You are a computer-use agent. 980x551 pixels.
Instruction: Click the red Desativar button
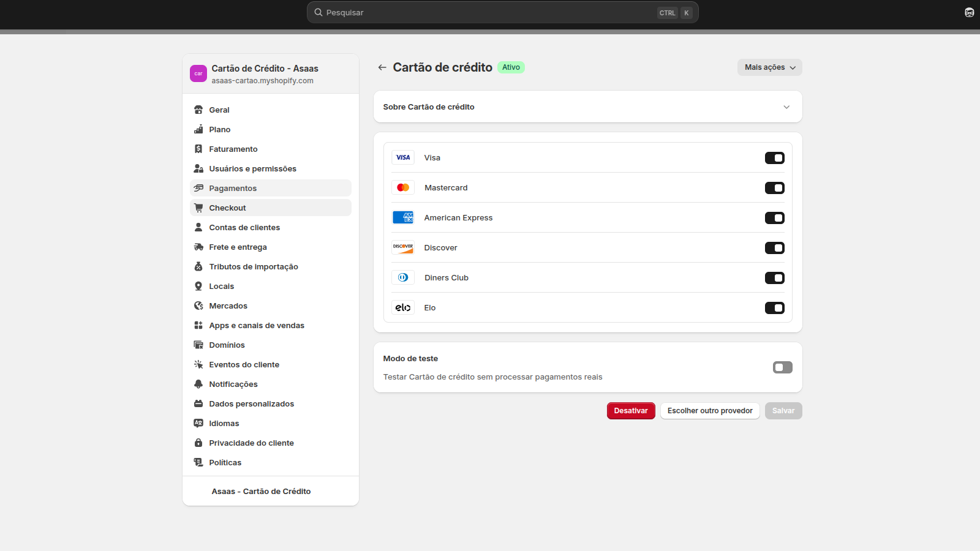click(631, 411)
